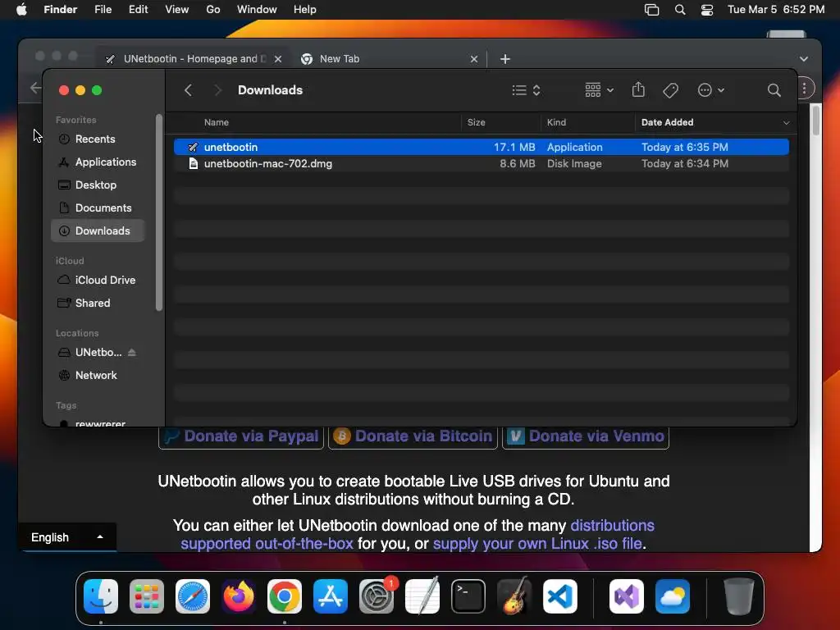Open the Window menu

tap(257, 10)
